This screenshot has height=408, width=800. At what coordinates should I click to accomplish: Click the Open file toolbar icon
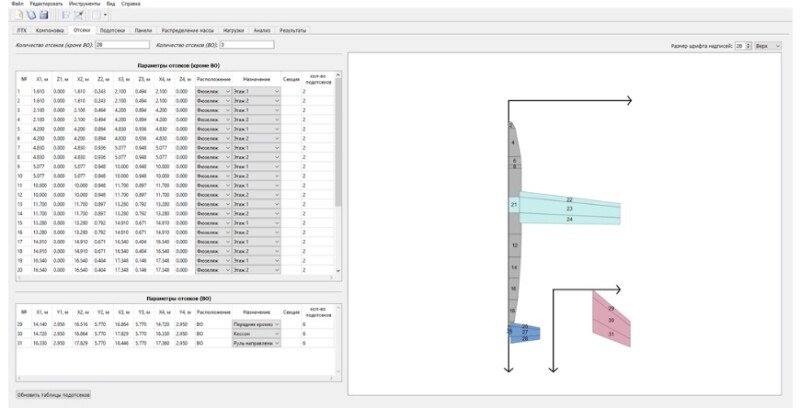click(32, 16)
